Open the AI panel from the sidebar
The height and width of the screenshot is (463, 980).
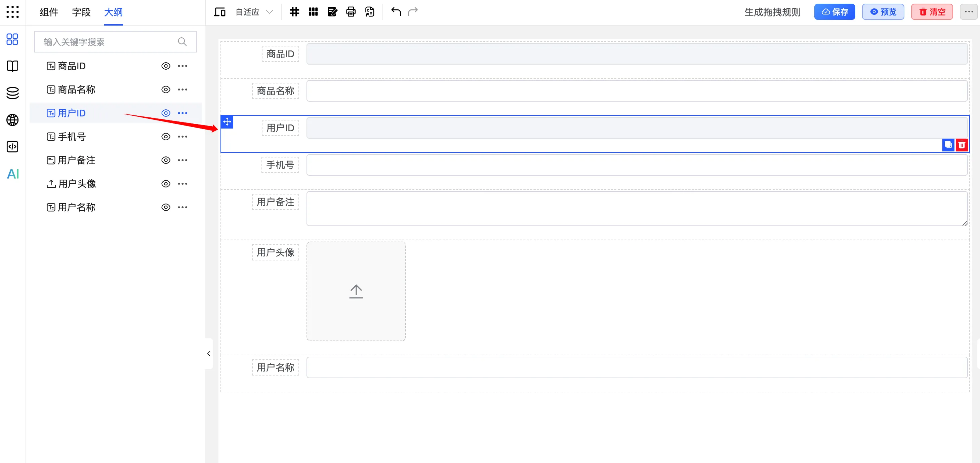(12, 174)
